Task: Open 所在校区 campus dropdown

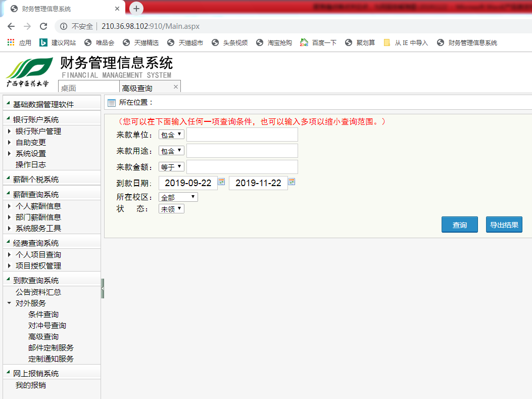Action: (x=178, y=197)
